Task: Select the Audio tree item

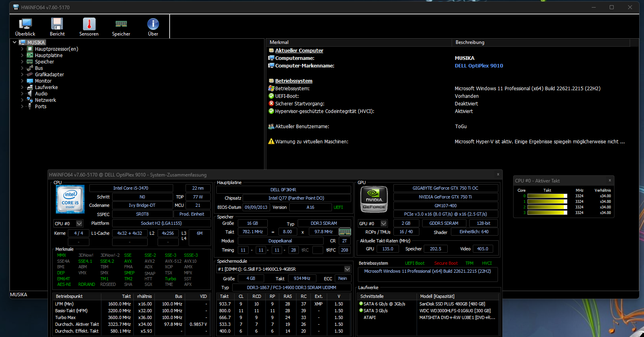Action: pos(41,93)
